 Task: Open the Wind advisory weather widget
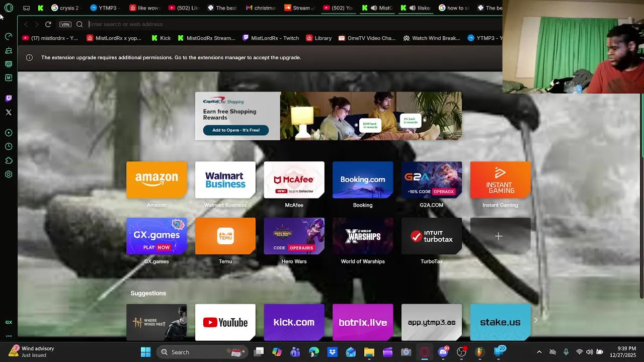pyautogui.click(x=31, y=352)
